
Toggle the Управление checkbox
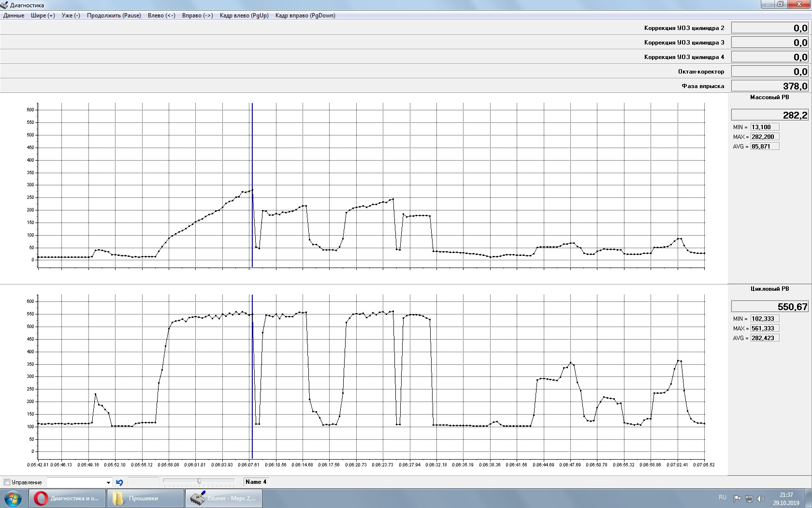[7, 482]
